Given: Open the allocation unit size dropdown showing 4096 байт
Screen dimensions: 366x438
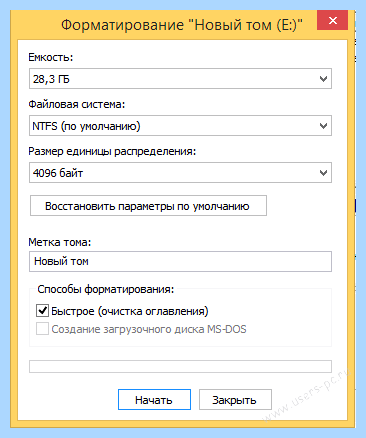Looking at the screenshot, I should point(180,173).
